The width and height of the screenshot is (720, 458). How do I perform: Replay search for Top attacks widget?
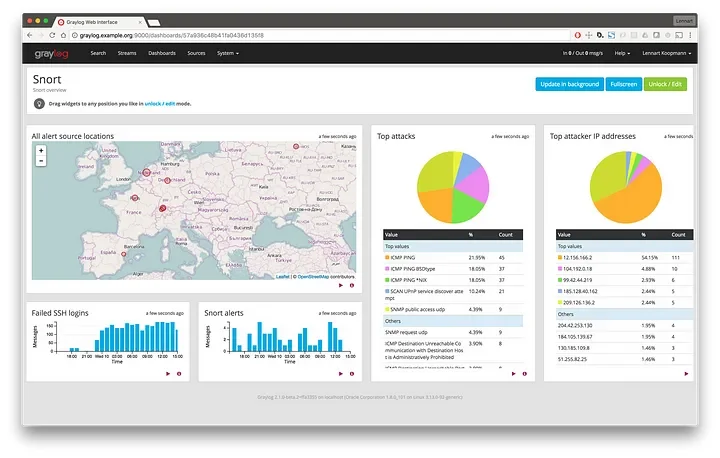coord(513,374)
